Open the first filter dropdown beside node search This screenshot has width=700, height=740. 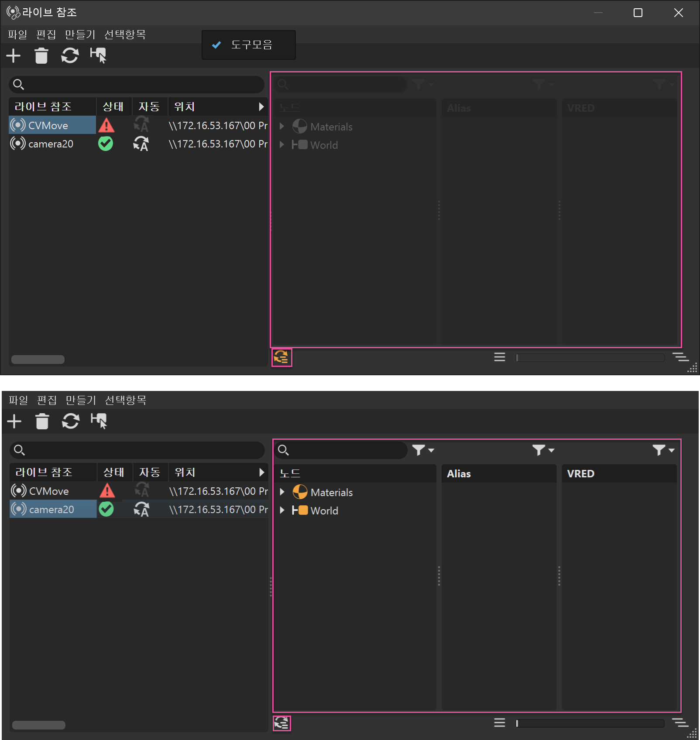point(423,450)
